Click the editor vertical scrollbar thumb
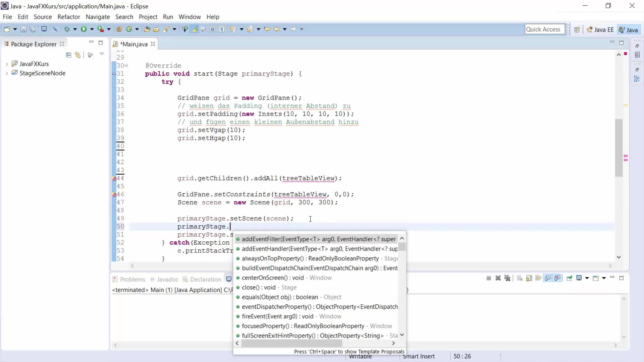644x362 pixels. 619,147
